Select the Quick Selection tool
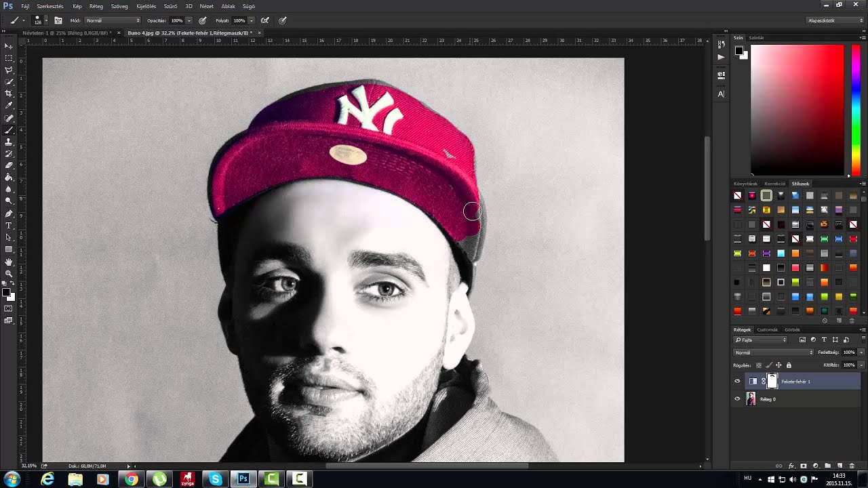 click(x=9, y=82)
